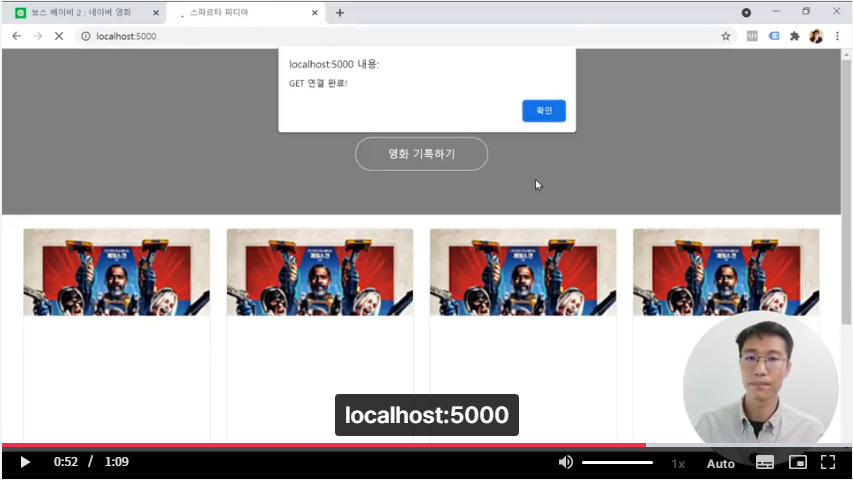
Task: Click the page vertical scrollbar
Action: [846, 190]
